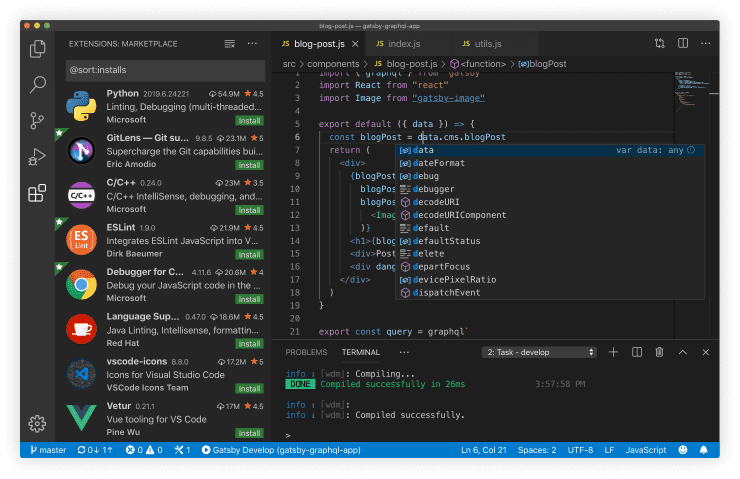The width and height of the screenshot is (740, 479).
Task: Click the components breadcrumb
Action: [x=333, y=64]
